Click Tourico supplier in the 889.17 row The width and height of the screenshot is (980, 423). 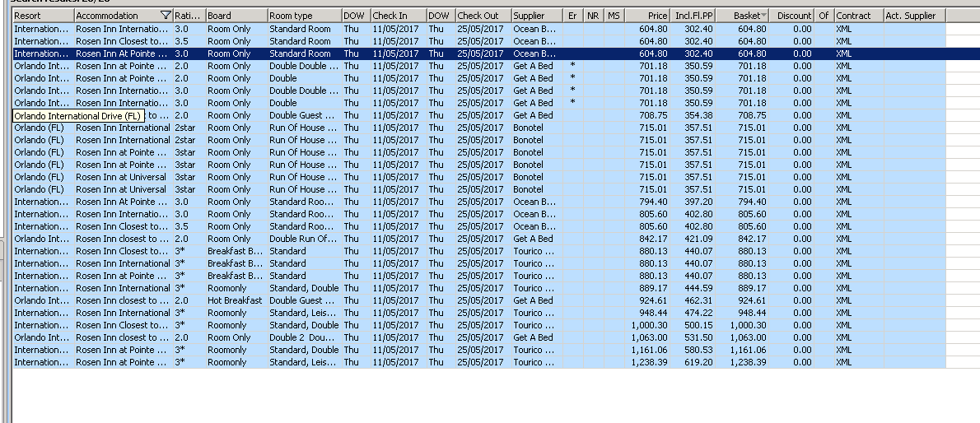tap(533, 288)
